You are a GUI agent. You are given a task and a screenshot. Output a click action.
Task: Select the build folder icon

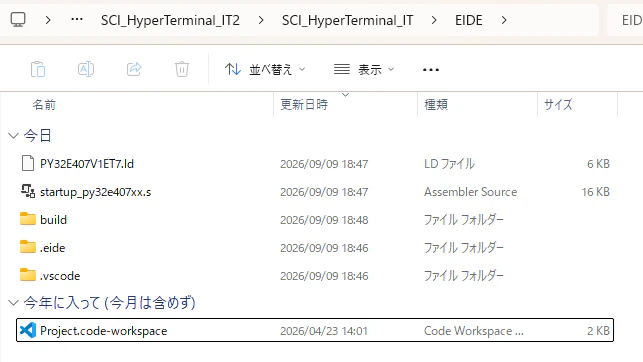(x=28, y=219)
